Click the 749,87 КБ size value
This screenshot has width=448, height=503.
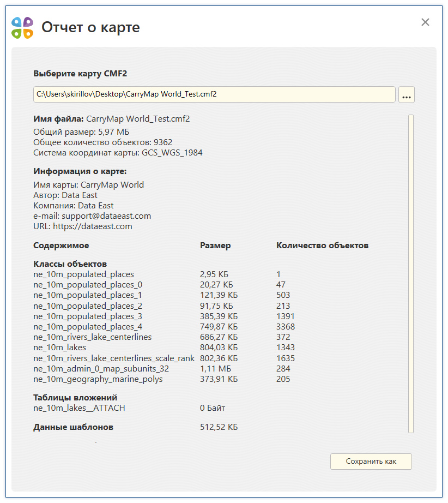click(x=219, y=327)
